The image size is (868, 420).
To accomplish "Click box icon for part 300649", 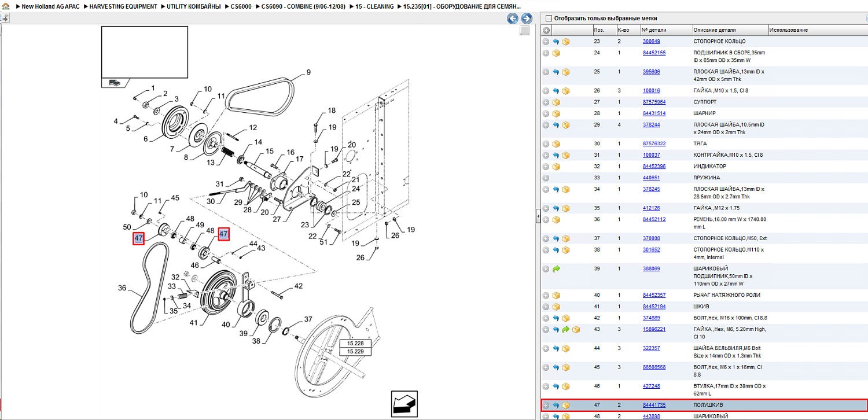I will [x=566, y=42].
